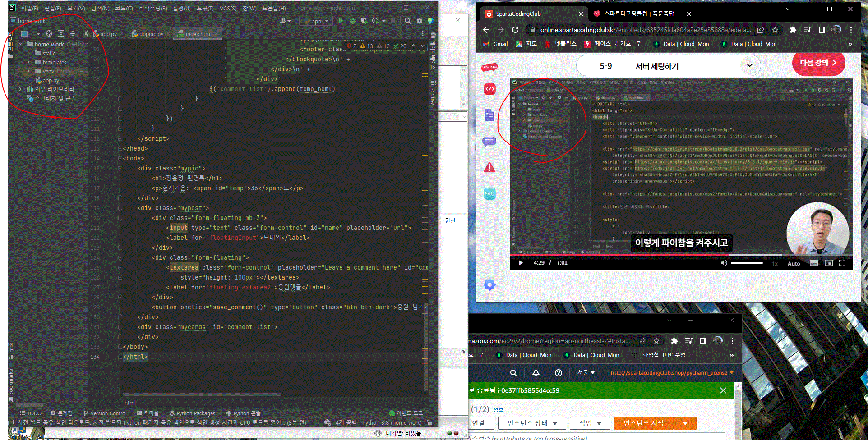Open Sparta chat bubble sidebar icon
This screenshot has width=868, height=440.
[489, 142]
